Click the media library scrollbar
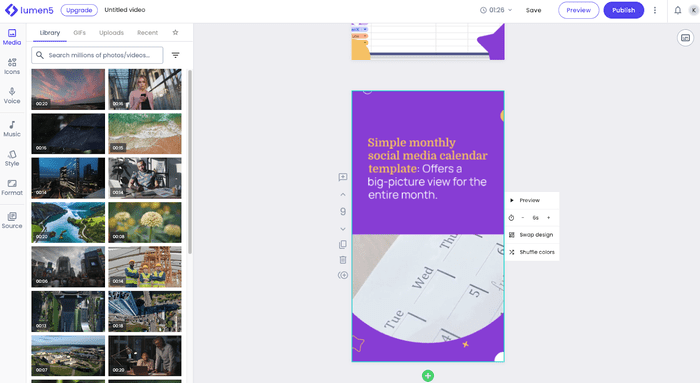The width and height of the screenshot is (700, 383). pyautogui.click(x=190, y=162)
